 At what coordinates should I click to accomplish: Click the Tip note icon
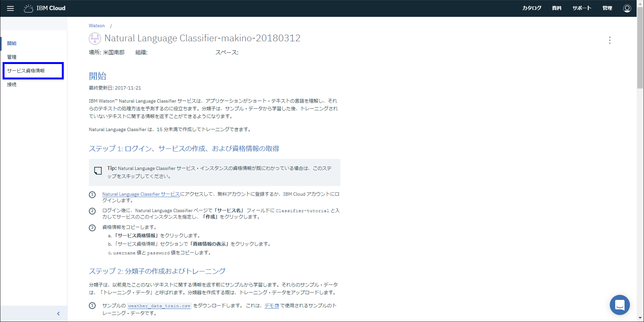pos(98,171)
